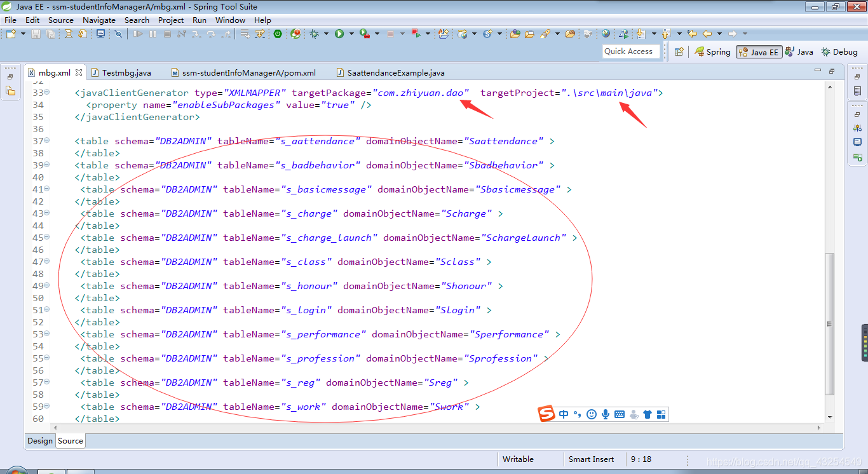The height and width of the screenshot is (474, 868).
Task: Collapse the s_aattendance table fold on line 37
Action: [x=47, y=141]
